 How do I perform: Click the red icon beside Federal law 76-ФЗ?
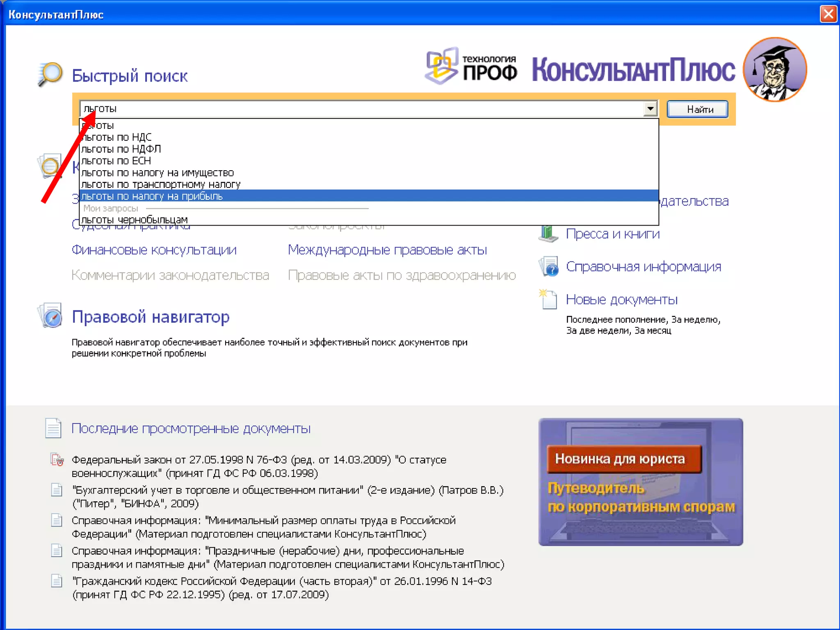(x=57, y=459)
